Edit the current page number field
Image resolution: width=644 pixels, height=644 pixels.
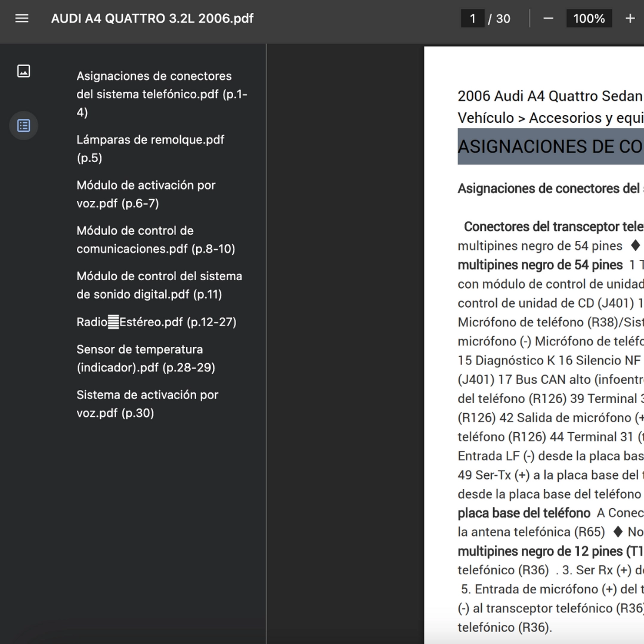point(473,18)
